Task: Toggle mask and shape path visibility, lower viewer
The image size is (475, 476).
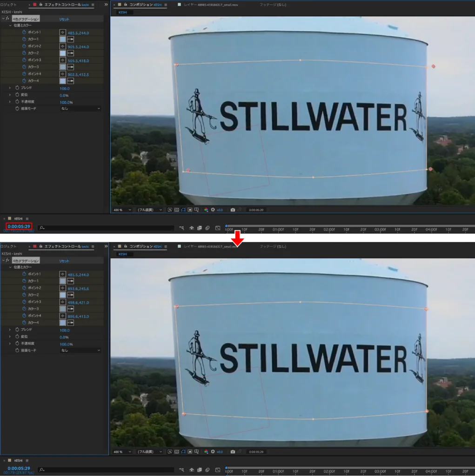Action: click(183, 452)
